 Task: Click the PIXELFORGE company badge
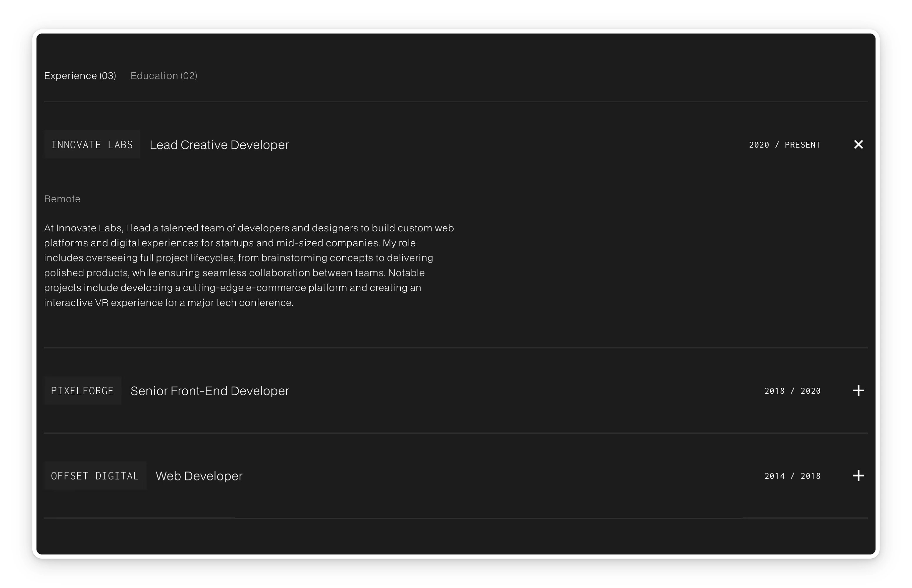[x=83, y=391]
